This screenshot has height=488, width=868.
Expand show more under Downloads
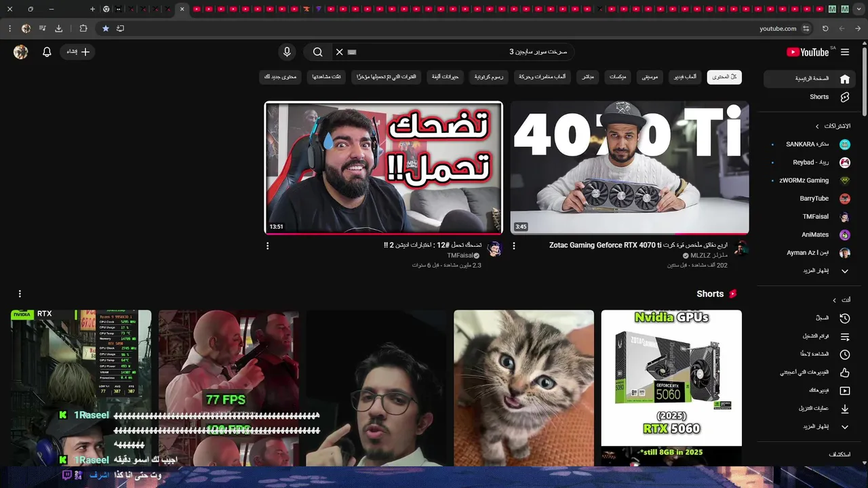(x=808, y=427)
